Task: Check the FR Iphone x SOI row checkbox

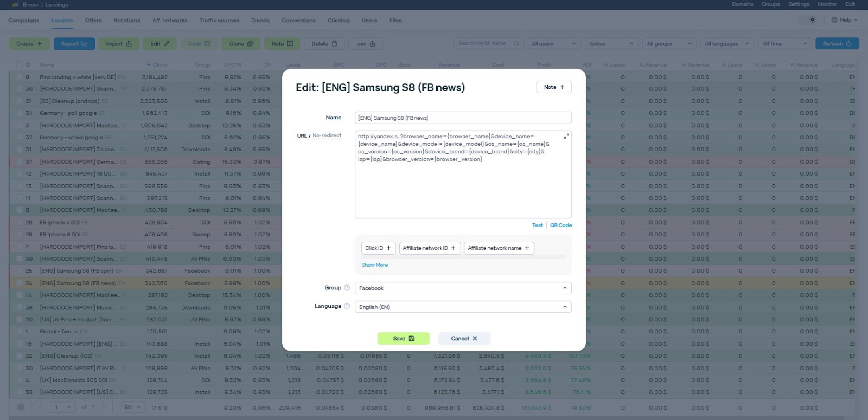Action: 19,222
